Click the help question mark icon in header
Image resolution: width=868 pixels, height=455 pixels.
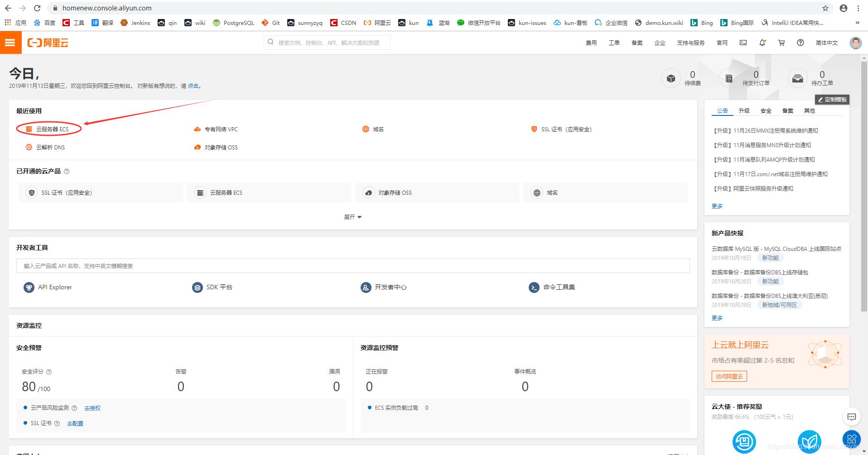[800, 43]
